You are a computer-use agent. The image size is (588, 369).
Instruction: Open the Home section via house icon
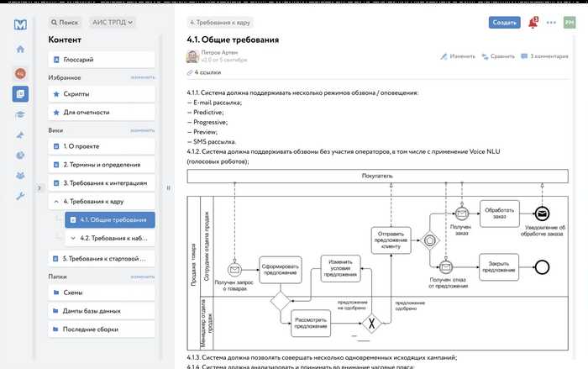pyautogui.click(x=20, y=49)
